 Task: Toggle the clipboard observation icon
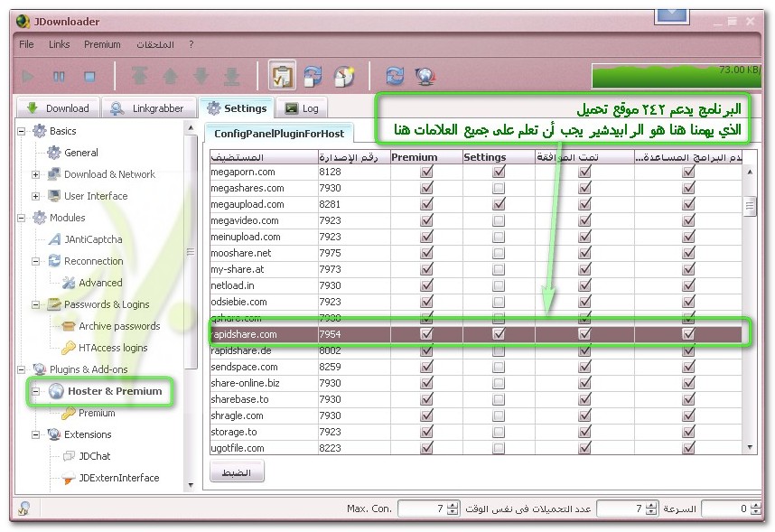[282, 76]
